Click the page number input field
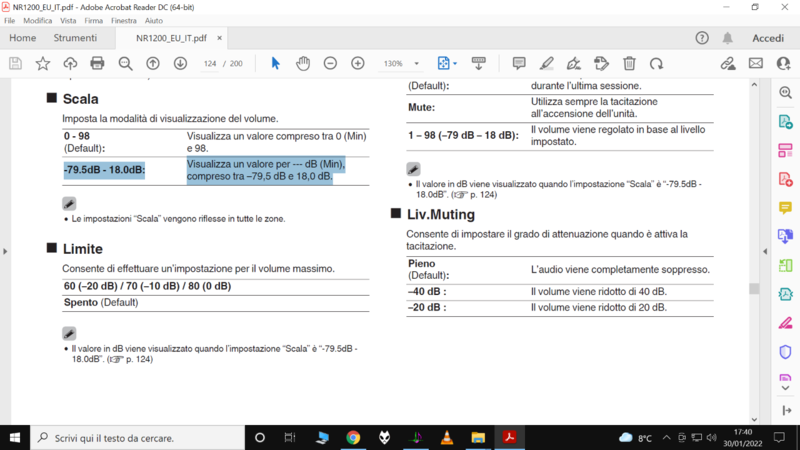Image resolution: width=800 pixels, height=450 pixels. (210, 63)
